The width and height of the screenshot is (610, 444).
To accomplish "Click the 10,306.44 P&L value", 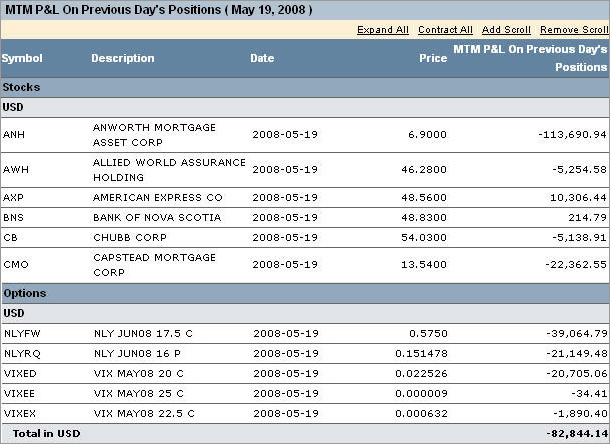I will coord(578,198).
